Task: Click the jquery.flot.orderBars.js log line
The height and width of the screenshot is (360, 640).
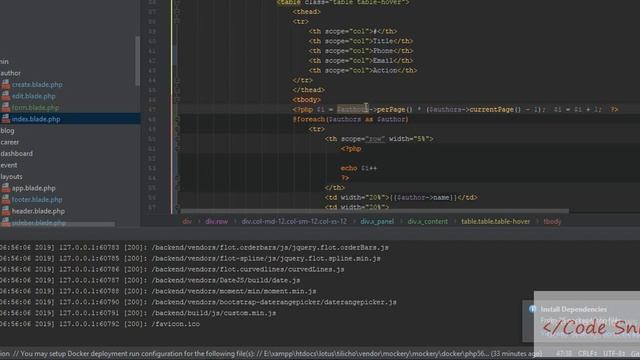Action: click(x=194, y=247)
